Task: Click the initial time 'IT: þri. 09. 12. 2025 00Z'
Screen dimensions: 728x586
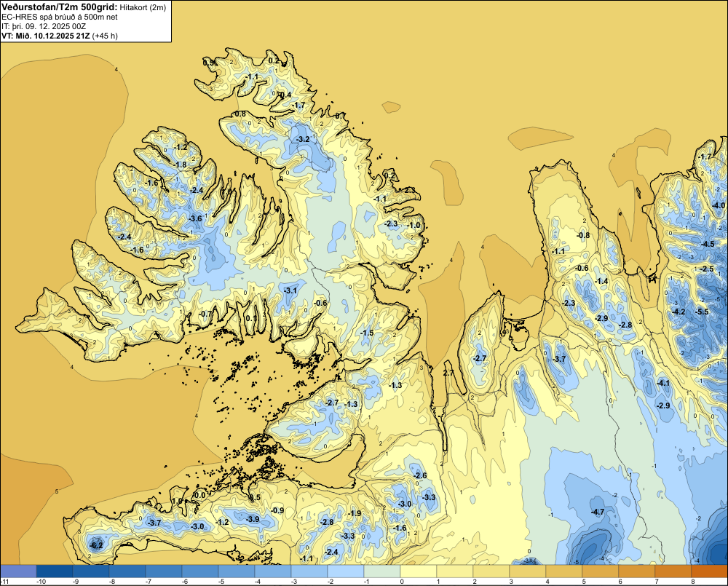Action: (x=44, y=26)
